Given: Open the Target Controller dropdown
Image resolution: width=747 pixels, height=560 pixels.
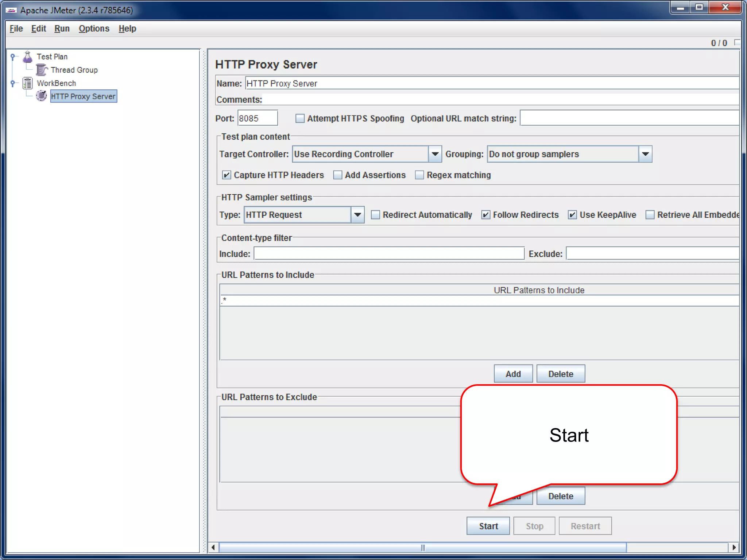Looking at the screenshot, I should pos(435,154).
